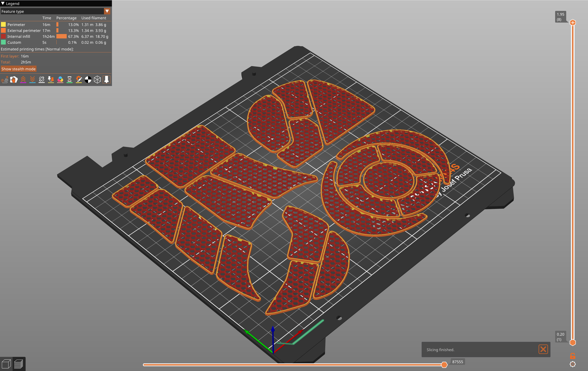Click the horizontal move slider handle
Image resolution: width=588 pixels, height=371 pixels.
tap(444, 365)
